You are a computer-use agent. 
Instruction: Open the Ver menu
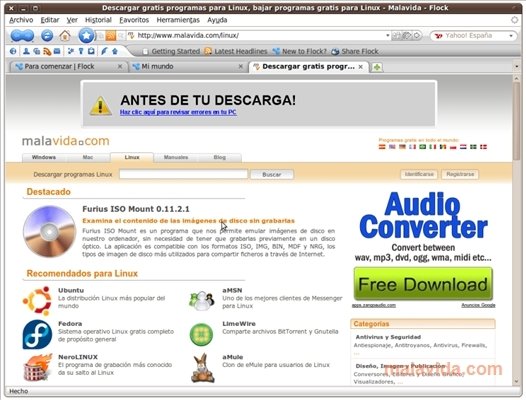[x=72, y=20]
